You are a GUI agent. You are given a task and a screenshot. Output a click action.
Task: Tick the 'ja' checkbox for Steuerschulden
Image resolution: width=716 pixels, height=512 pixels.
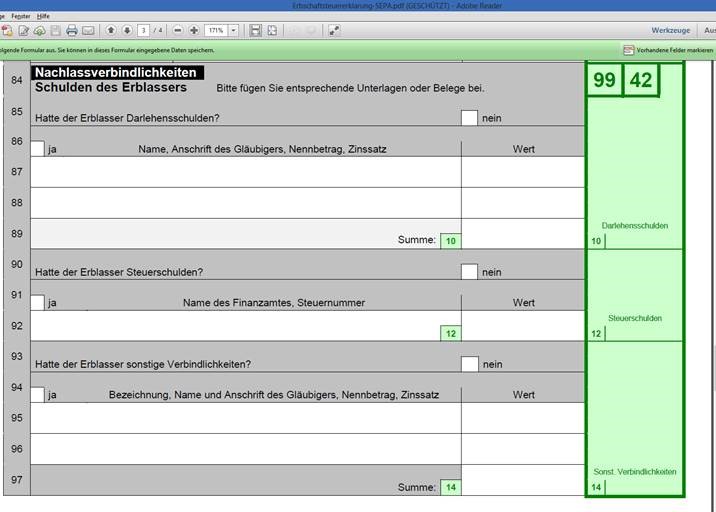[38, 303]
